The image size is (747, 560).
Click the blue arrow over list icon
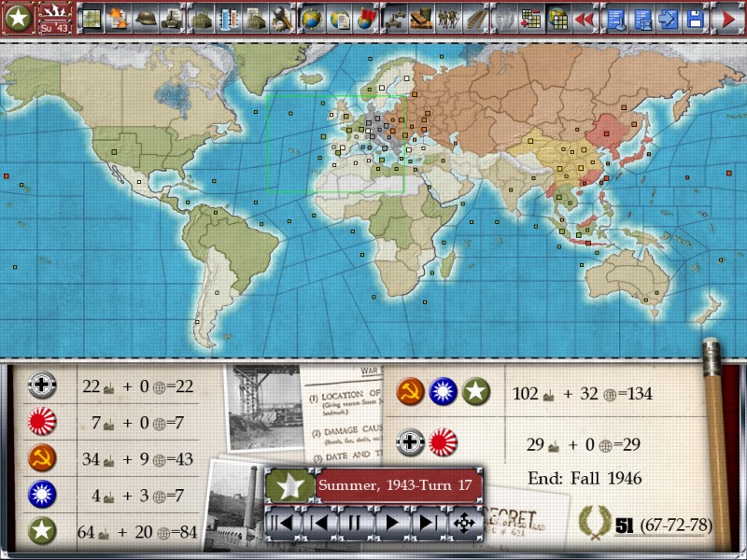[669, 19]
